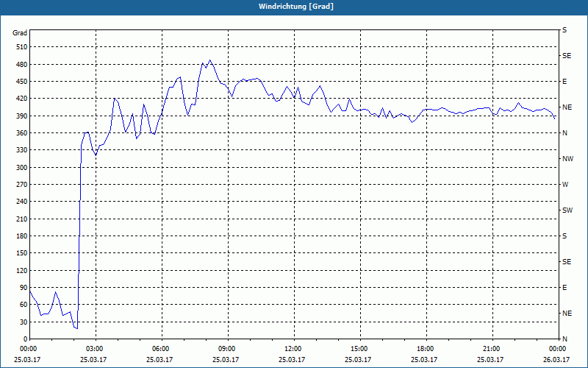Select the NE compass label at the 30 gridline
The image size is (588, 368).
(x=567, y=314)
